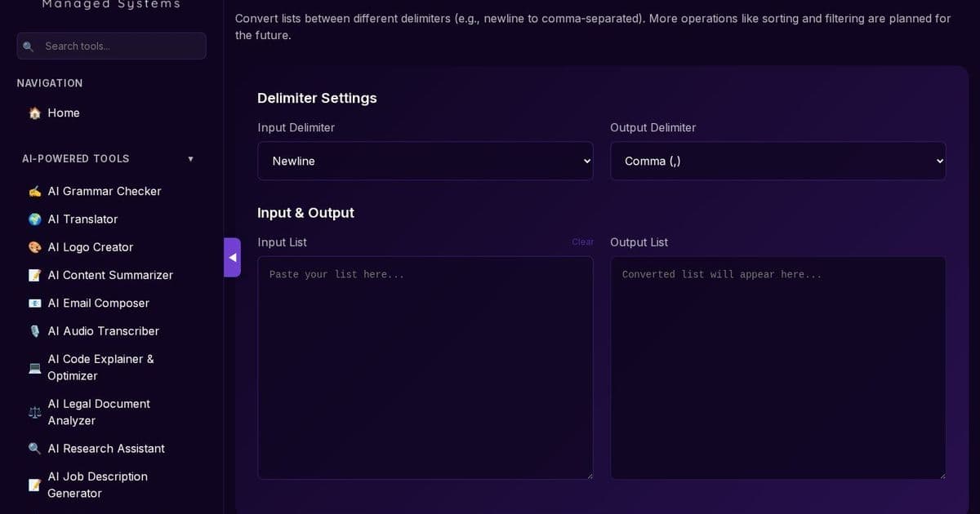Open the Output Delimiter dropdown showing Comma
Screen dimensions: 980x514
click(777, 161)
